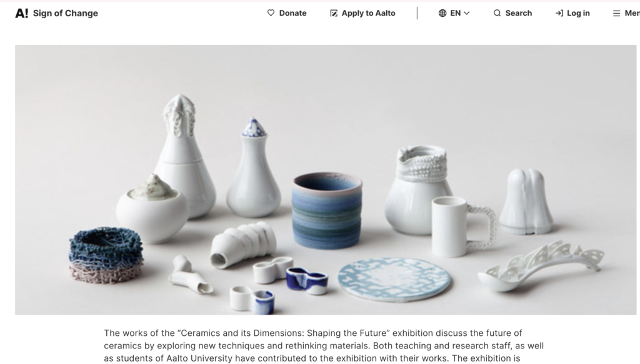640x364 pixels.
Task: Click the light blue patterned plate in the photo
Action: tap(394, 279)
